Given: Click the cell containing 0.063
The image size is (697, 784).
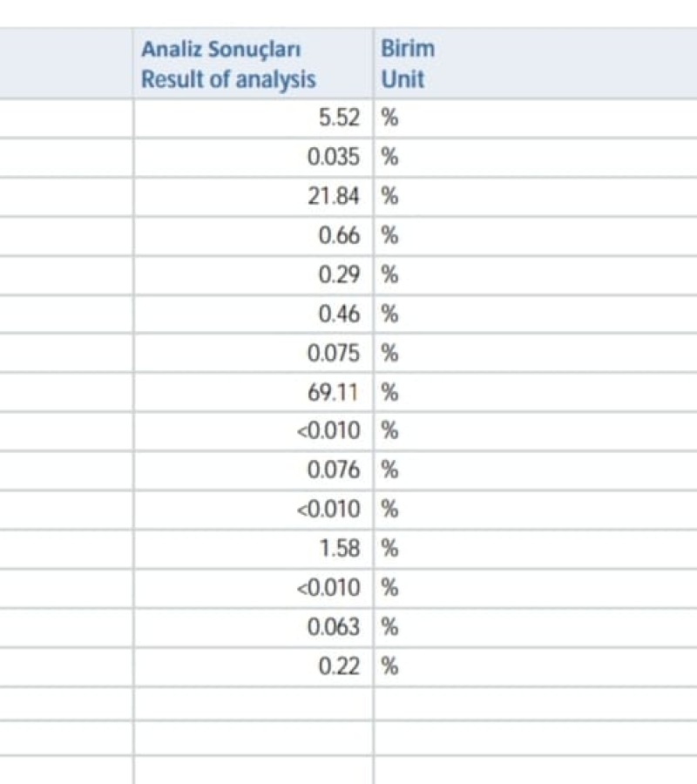Looking at the screenshot, I should (253, 627).
